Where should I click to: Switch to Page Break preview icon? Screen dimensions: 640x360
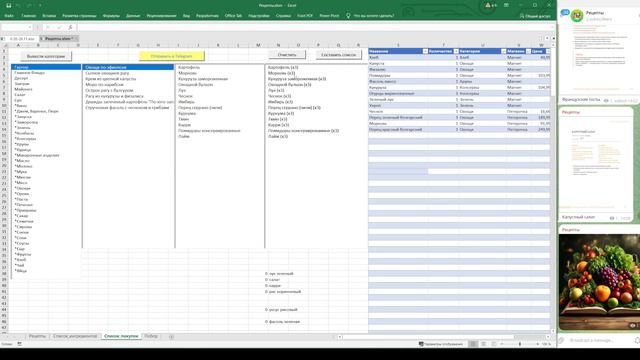tap(494, 344)
